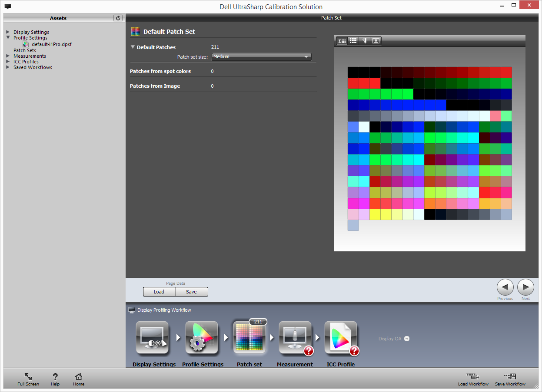Click the 211 Default Patches count

click(215, 47)
